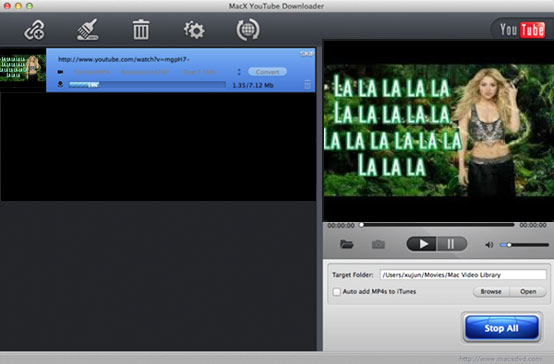Click the Clear list broom icon
This screenshot has width=554, height=364.
[x=88, y=30]
